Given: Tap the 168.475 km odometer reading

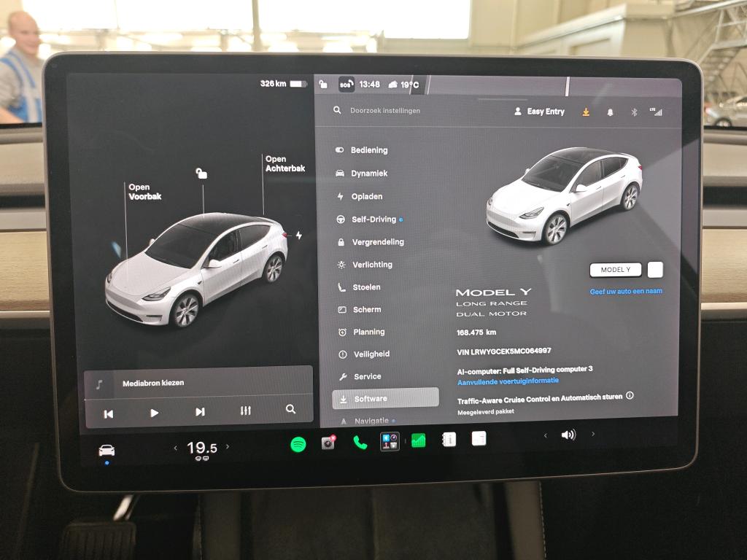Looking at the screenshot, I should (x=476, y=332).
